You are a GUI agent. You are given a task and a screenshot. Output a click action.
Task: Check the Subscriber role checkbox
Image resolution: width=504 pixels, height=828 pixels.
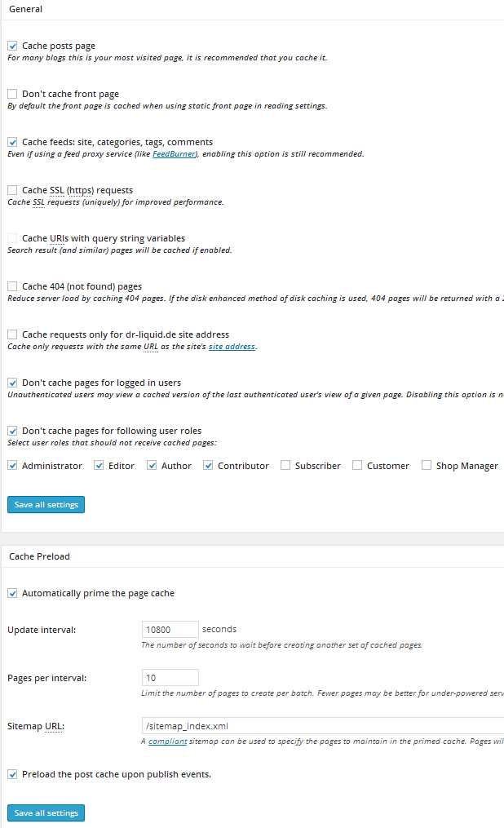285,466
